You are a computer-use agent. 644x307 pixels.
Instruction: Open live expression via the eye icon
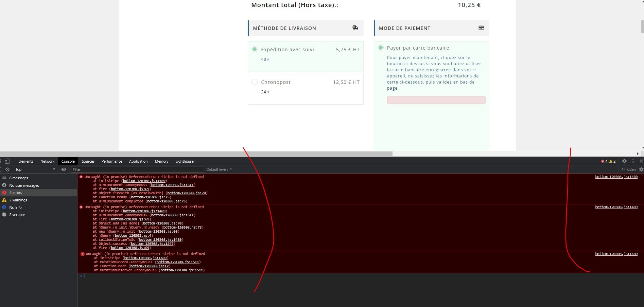(64, 169)
